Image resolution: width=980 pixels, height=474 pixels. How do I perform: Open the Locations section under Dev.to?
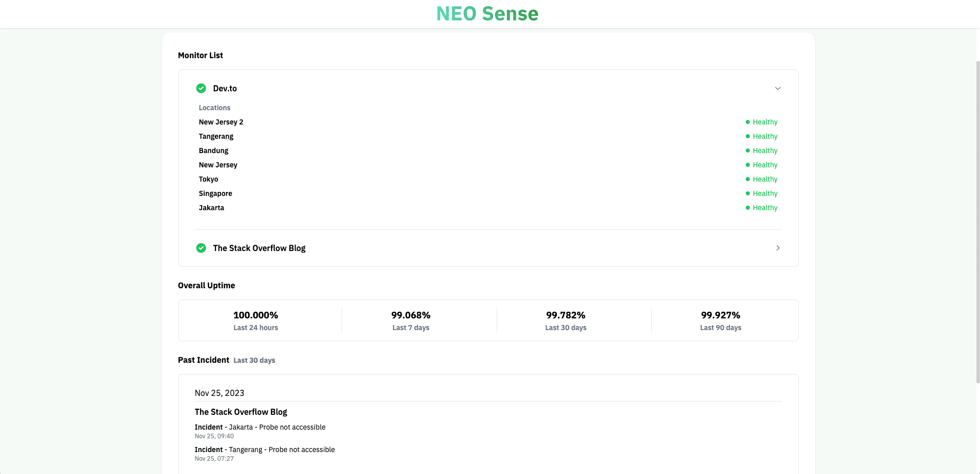coord(214,108)
